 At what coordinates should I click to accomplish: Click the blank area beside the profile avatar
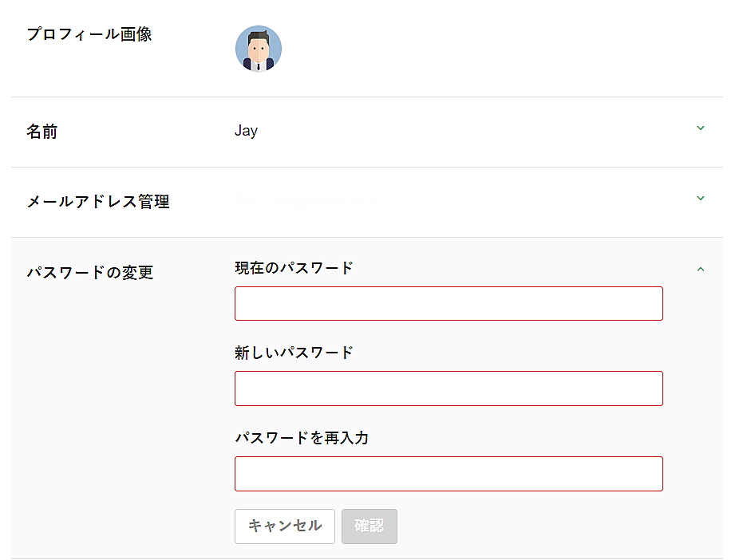pyautogui.click(x=479, y=48)
